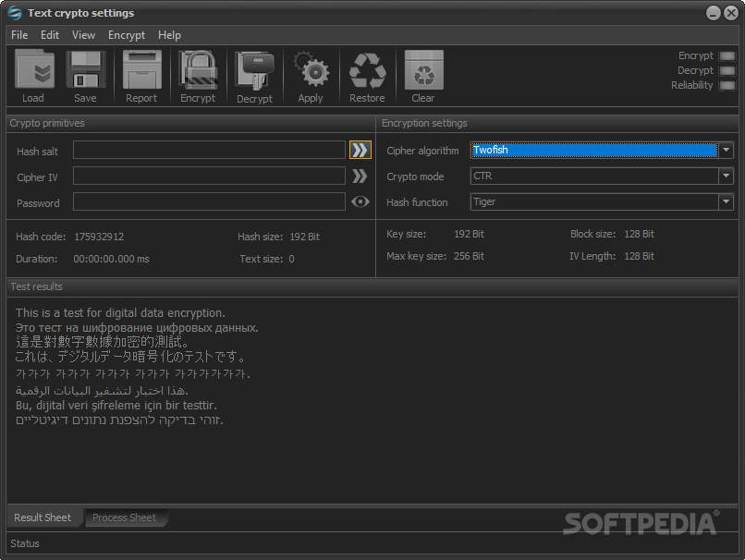This screenshot has width=745, height=560.
Task: Open the Cipher algorithm dropdown arrow
Action: [x=726, y=150]
